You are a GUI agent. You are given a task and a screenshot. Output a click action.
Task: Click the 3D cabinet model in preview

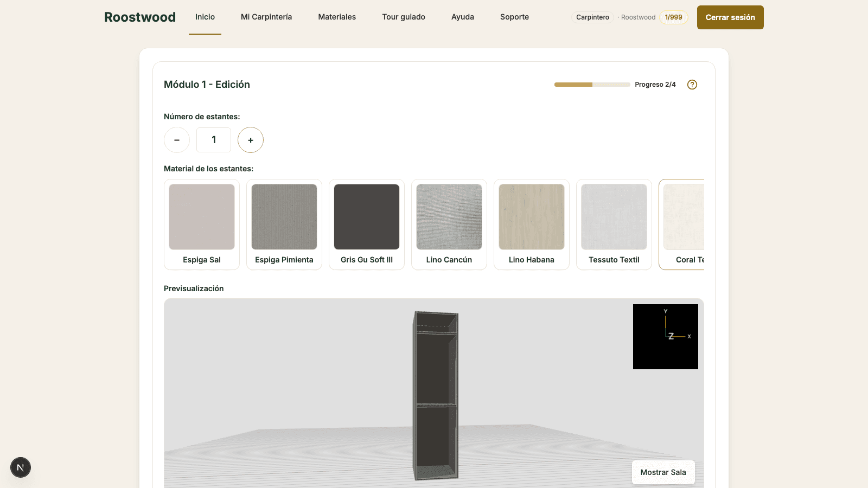(x=436, y=396)
